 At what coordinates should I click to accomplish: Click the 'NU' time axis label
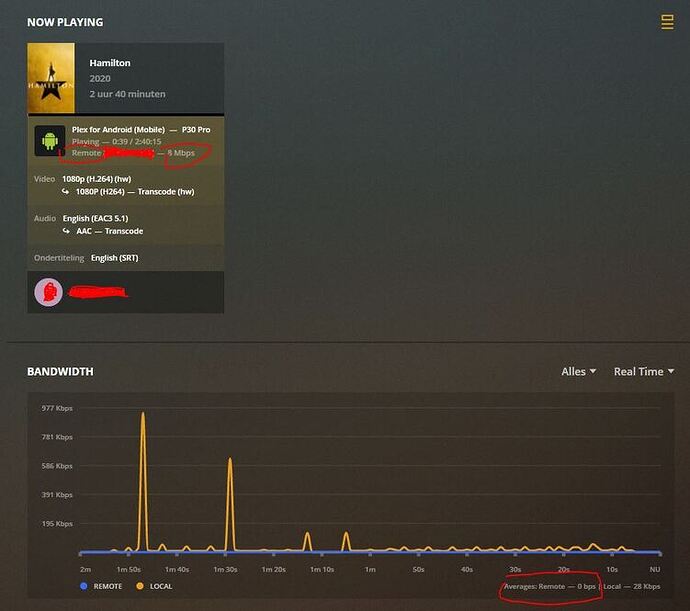[655, 569]
